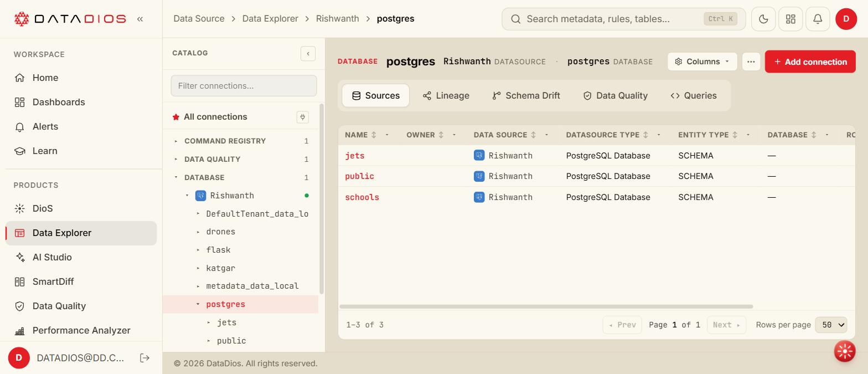Focus the search metadata field
This screenshot has width=868, height=374.
click(x=623, y=19)
